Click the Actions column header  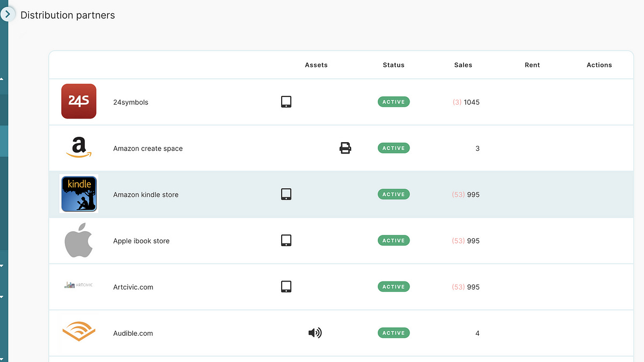pos(599,65)
